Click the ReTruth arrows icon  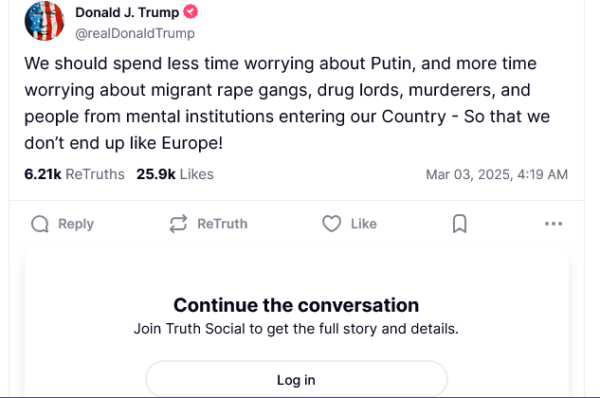(178, 224)
